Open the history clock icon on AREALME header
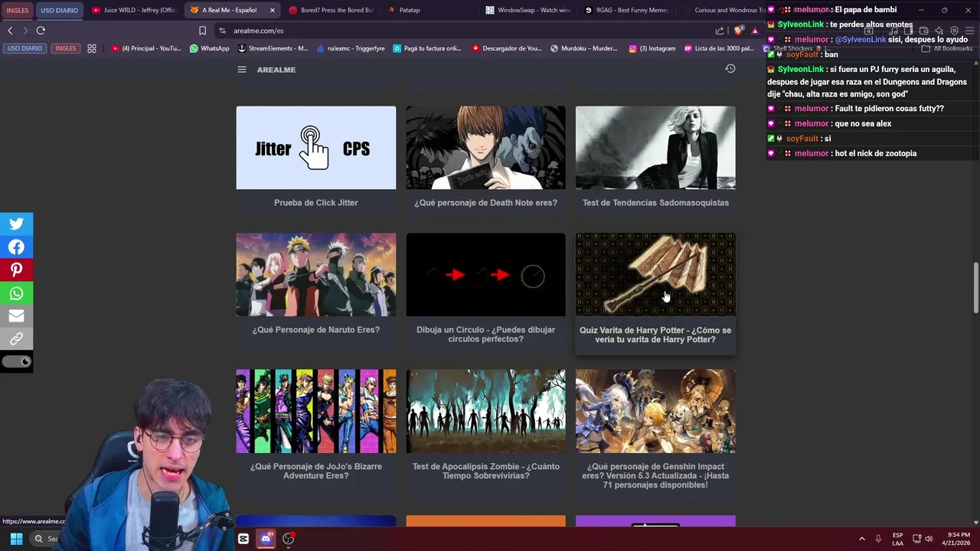The image size is (980, 551). (730, 69)
